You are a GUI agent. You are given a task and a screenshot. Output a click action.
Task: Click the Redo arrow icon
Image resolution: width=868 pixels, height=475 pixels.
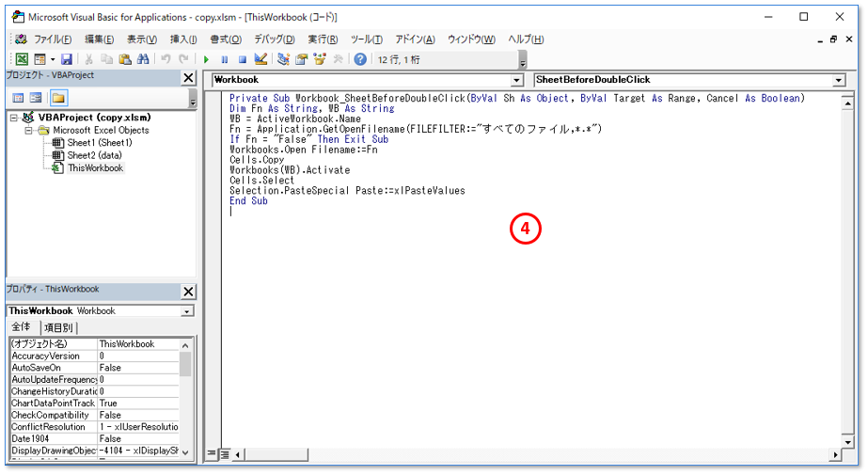(183, 59)
